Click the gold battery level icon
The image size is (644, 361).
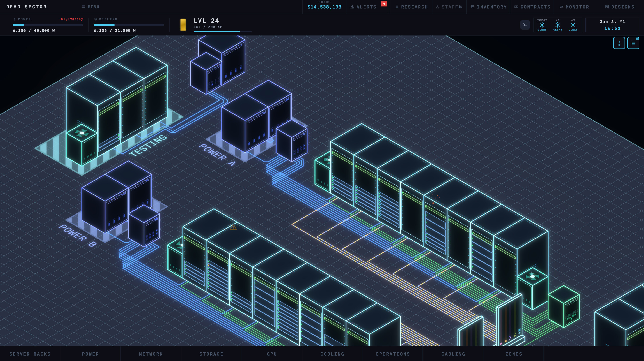183,25
